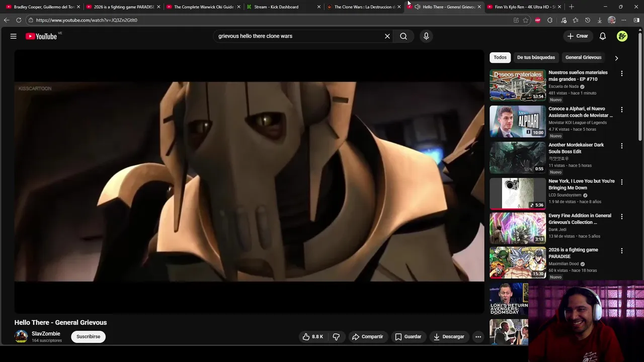Open options for 2026 fighting game PARADISE video
Viewport: 644px width, 362px height.
(622, 251)
